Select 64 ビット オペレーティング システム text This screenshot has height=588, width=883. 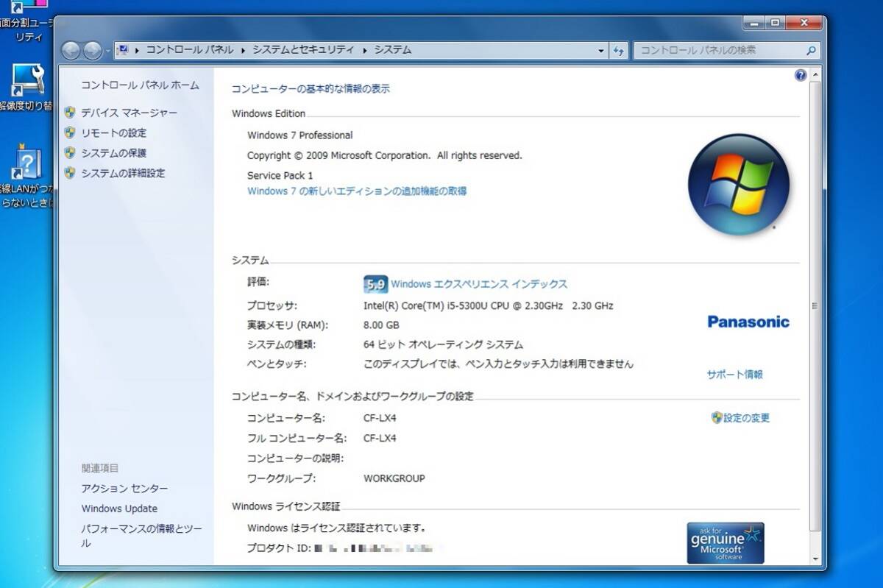pos(444,344)
